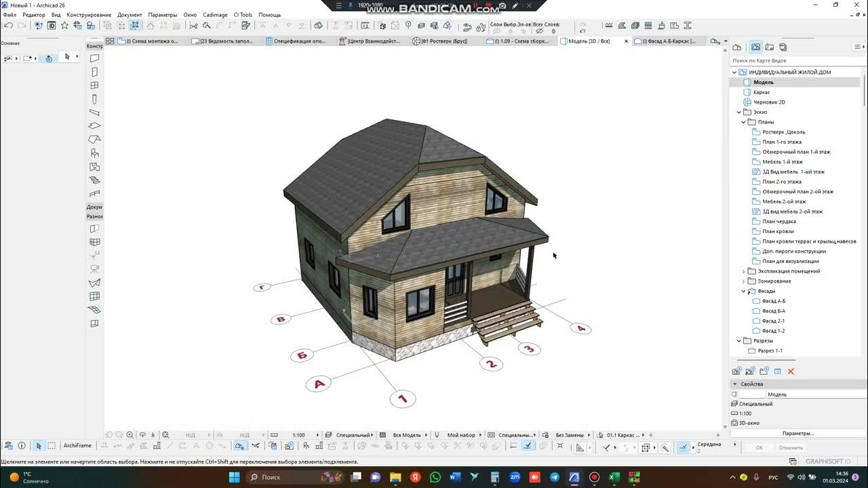868x488 pixels.
Task: Click the Orbit icon in bottom bar
Action: (x=142, y=435)
